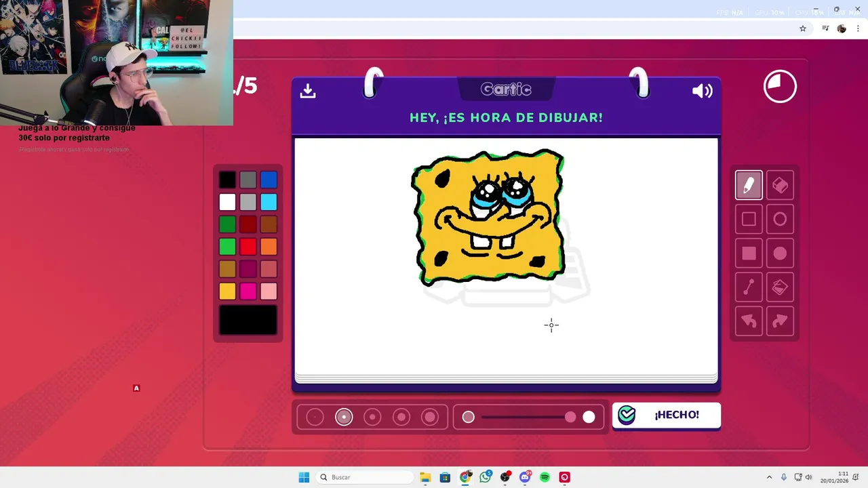Set opacity slider to maximum at white end dot
Image resolution: width=868 pixels, height=488 pixels.
(589, 417)
